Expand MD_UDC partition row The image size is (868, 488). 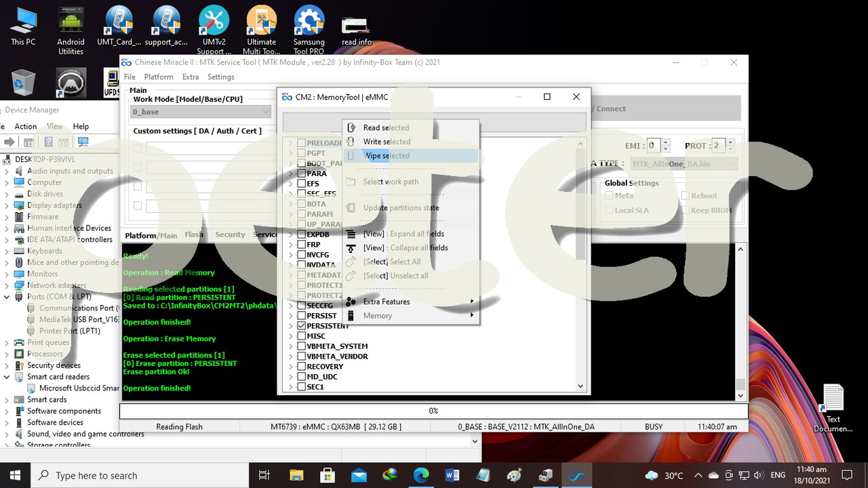(291, 377)
